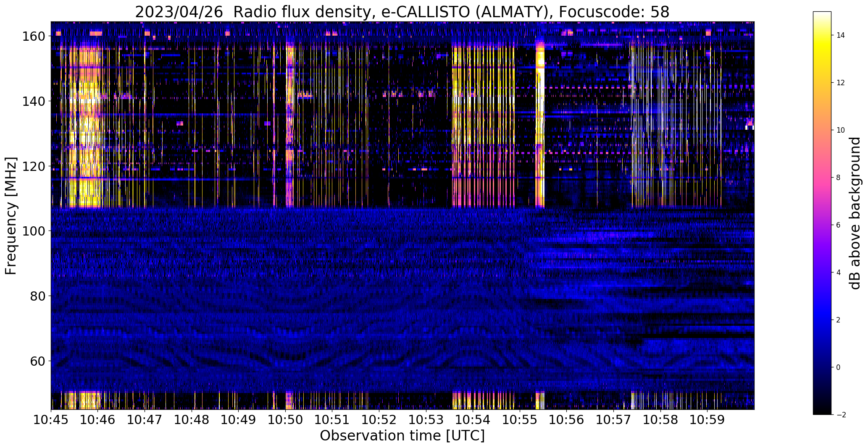Click the 10:57 time tick label
868x448 pixels.
point(613,420)
